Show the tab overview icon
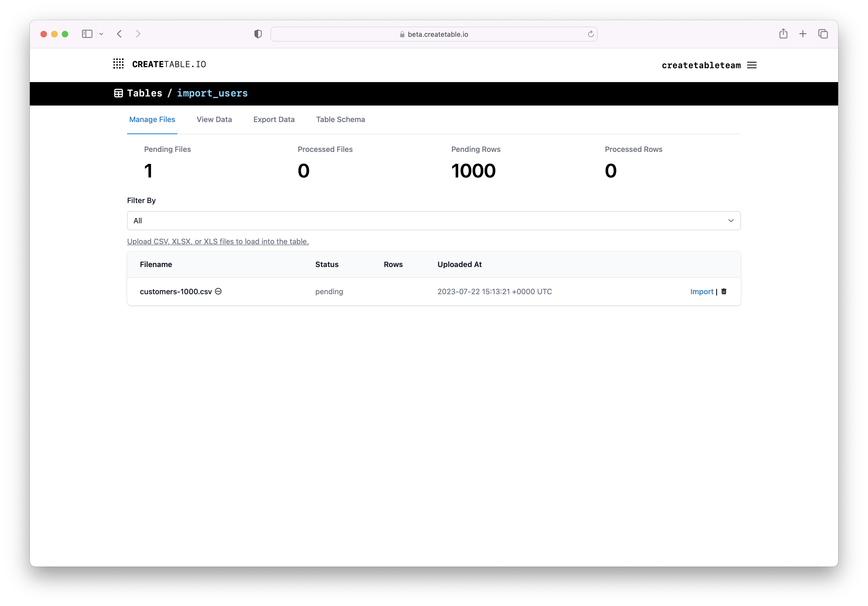This screenshot has height=606, width=868. pos(823,34)
